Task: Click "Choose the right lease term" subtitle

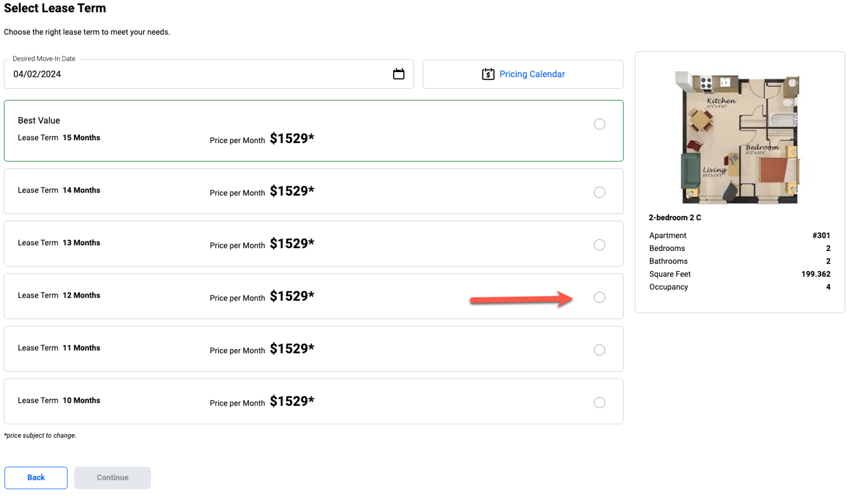Action: click(x=87, y=32)
